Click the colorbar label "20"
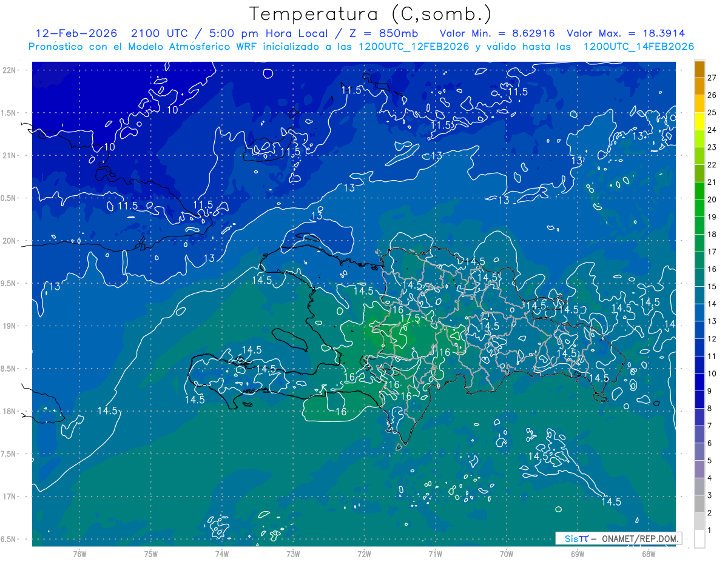The height and width of the screenshot is (562, 728). [x=712, y=199]
